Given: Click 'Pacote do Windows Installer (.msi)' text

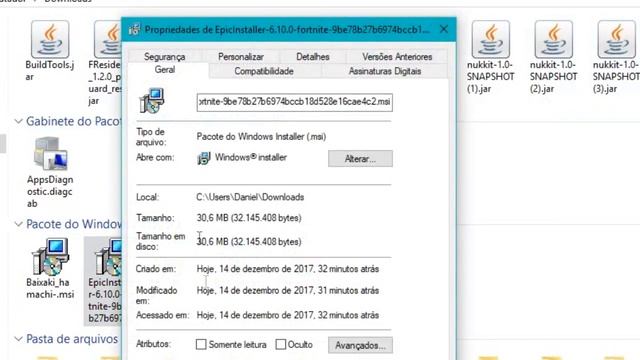Looking at the screenshot, I should 261,137.
